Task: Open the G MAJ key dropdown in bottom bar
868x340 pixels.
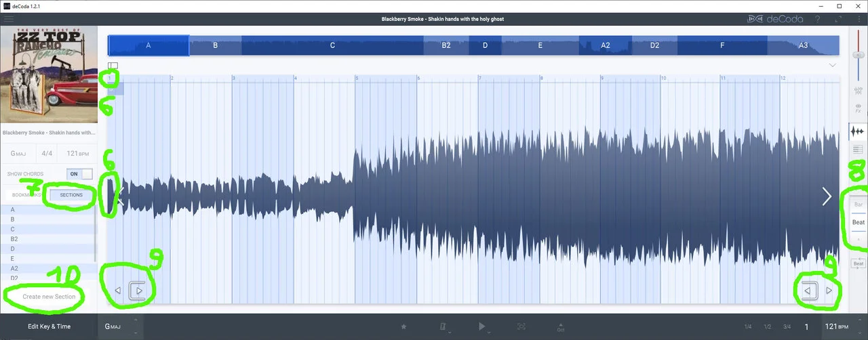Action: pos(120,326)
